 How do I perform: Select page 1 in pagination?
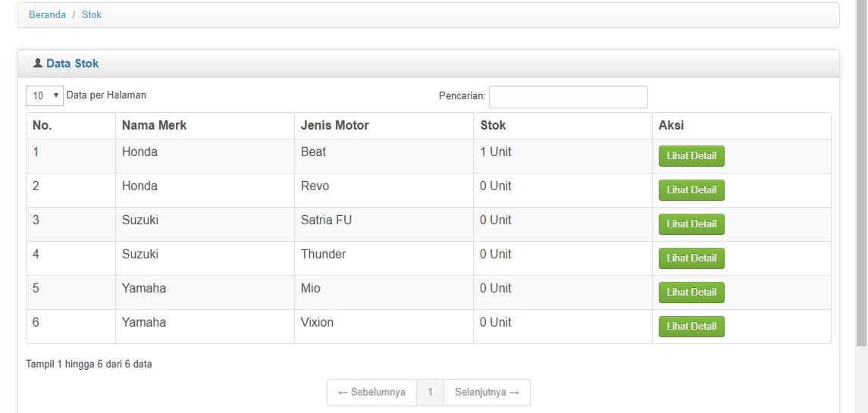coord(430,393)
